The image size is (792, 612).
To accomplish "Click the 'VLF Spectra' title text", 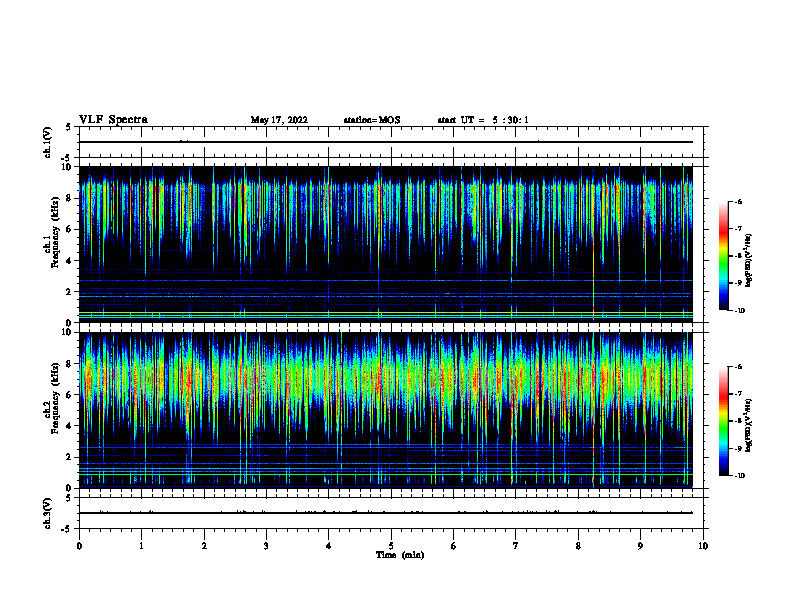I will (114, 120).
